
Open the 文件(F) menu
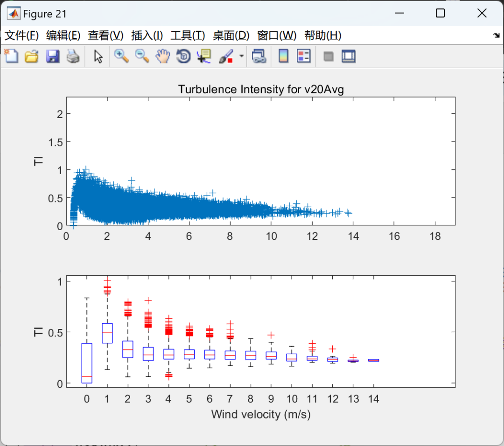tap(21, 35)
